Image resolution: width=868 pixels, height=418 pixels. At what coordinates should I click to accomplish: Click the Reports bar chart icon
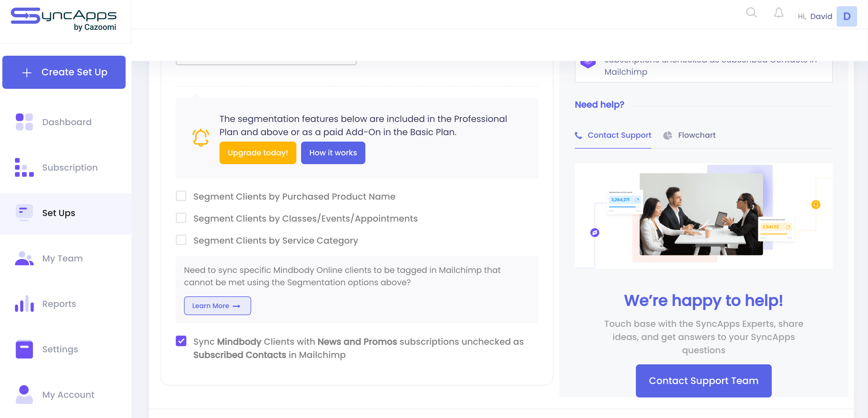click(x=24, y=304)
